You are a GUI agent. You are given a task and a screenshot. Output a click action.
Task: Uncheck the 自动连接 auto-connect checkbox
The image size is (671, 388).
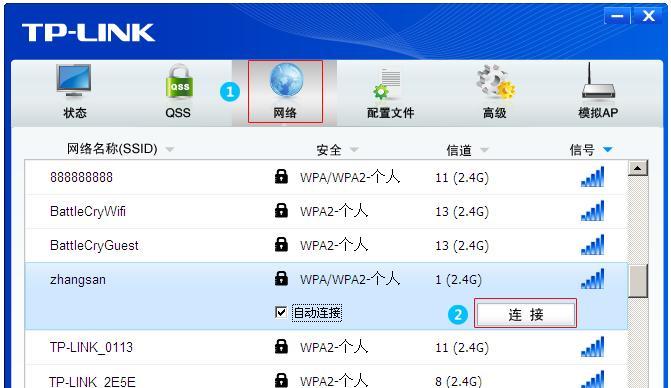point(281,312)
